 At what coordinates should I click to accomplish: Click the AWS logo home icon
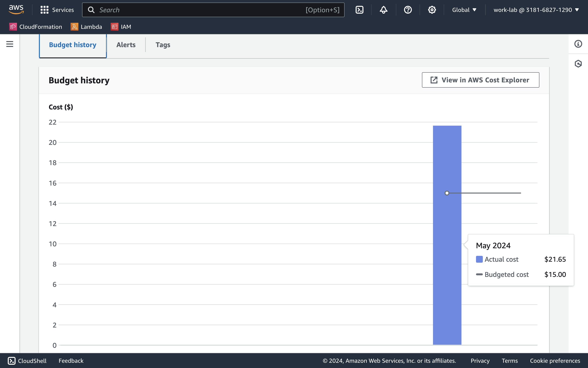point(16,10)
